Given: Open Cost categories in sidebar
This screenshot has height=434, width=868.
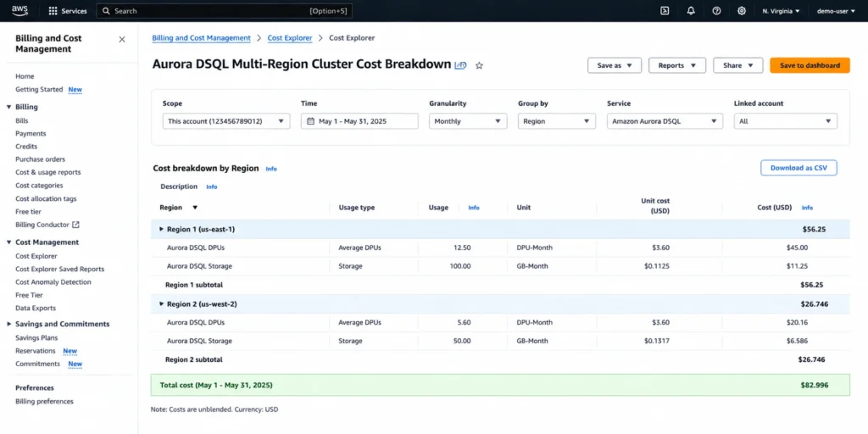Looking at the screenshot, I should pos(39,186).
